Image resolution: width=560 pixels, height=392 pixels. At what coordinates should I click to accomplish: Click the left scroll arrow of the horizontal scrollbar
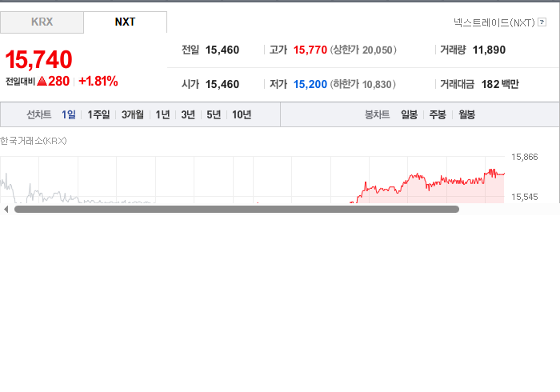pyautogui.click(x=6, y=210)
